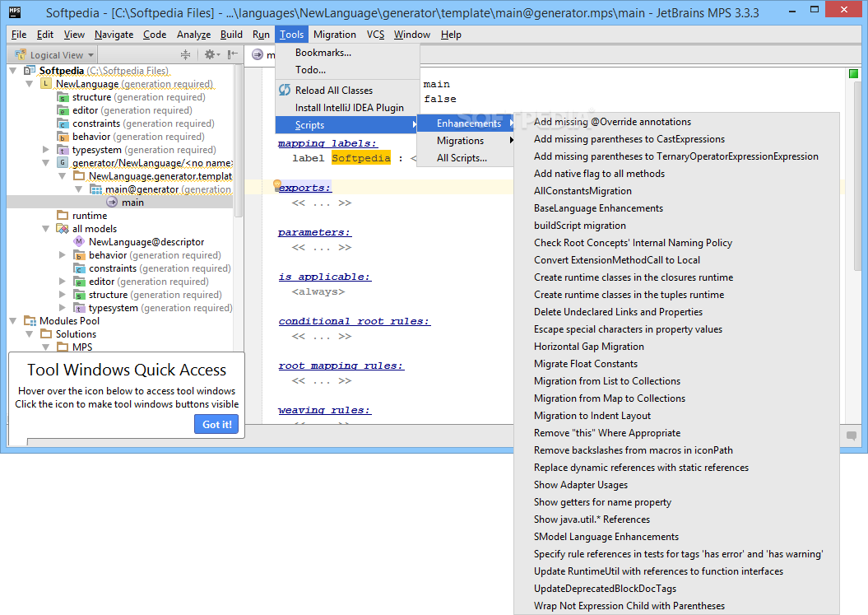The image size is (868, 615).
Task: Open the Logical View dropdown
Action: [x=91, y=55]
